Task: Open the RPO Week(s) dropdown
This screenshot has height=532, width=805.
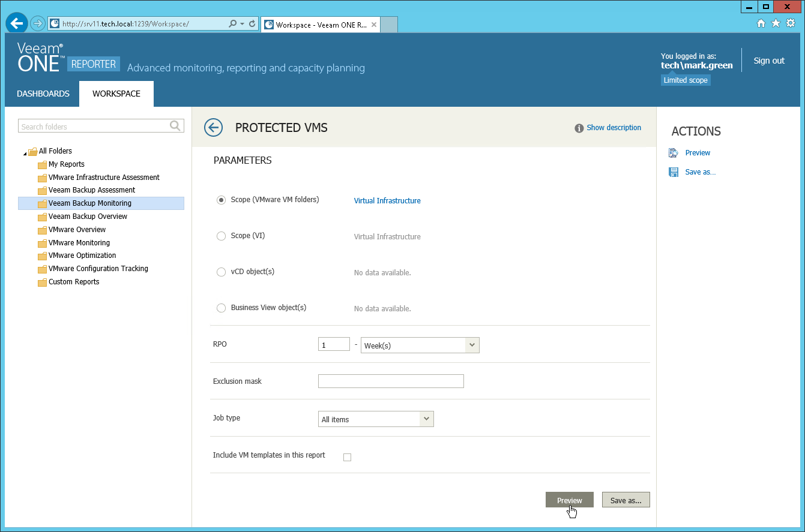Action: click(420, 345)
